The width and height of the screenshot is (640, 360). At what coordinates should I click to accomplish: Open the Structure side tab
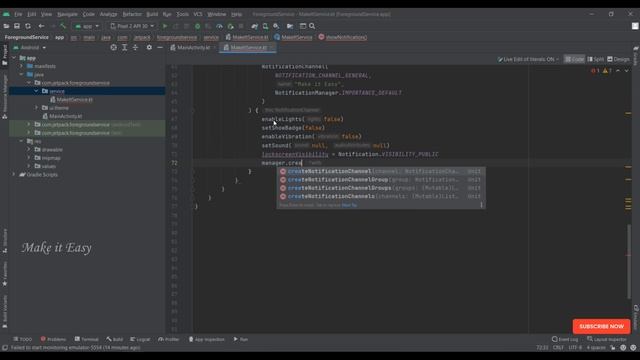click(x=4, y=241)
